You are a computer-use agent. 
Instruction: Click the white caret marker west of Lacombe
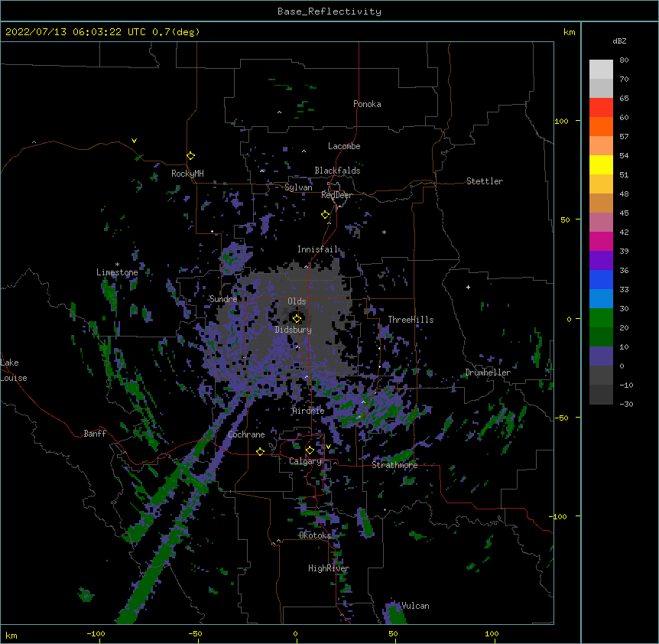click(x=304, y=151)
